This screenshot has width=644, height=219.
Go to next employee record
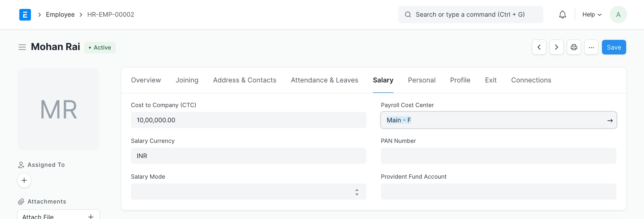pos(556,47)
